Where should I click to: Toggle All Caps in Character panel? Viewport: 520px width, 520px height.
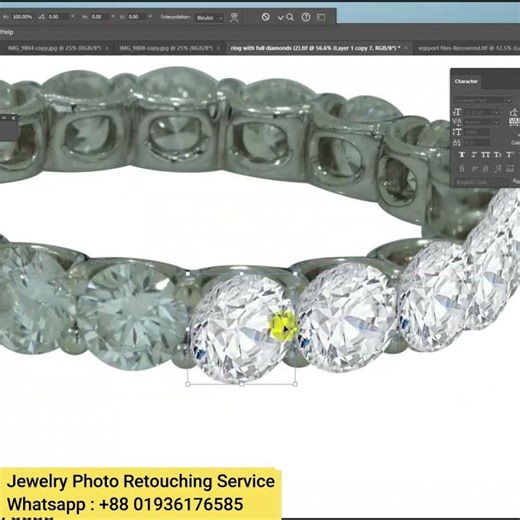486,155
